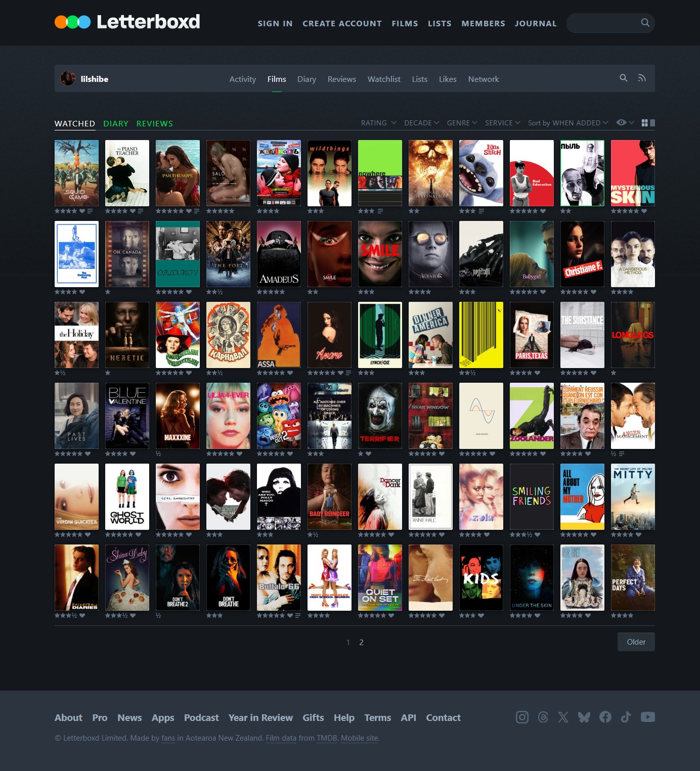Open the Baby Reindeer poster

point(329,496)
